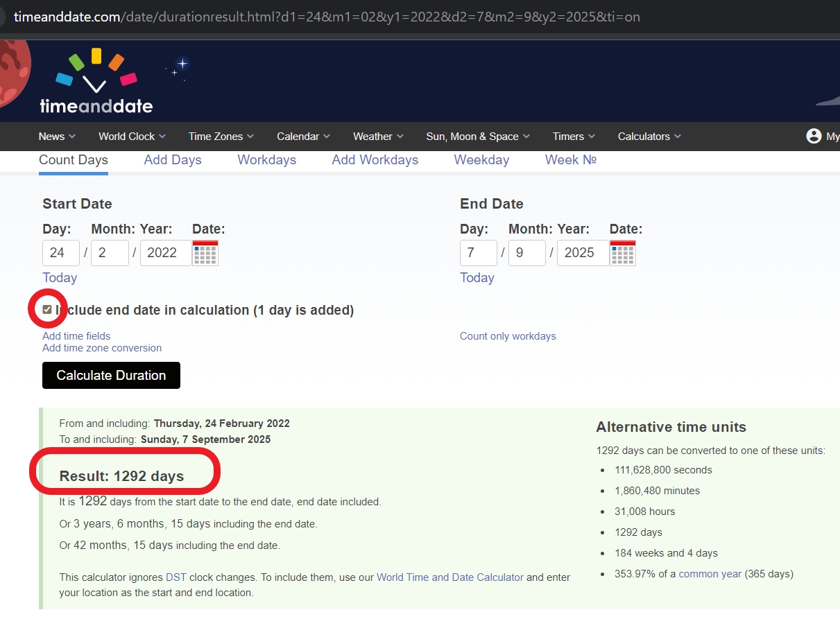Switch to the Add Days tab
Image resolution: width=840 pixels, height=628 pixels.
point(173,160)
